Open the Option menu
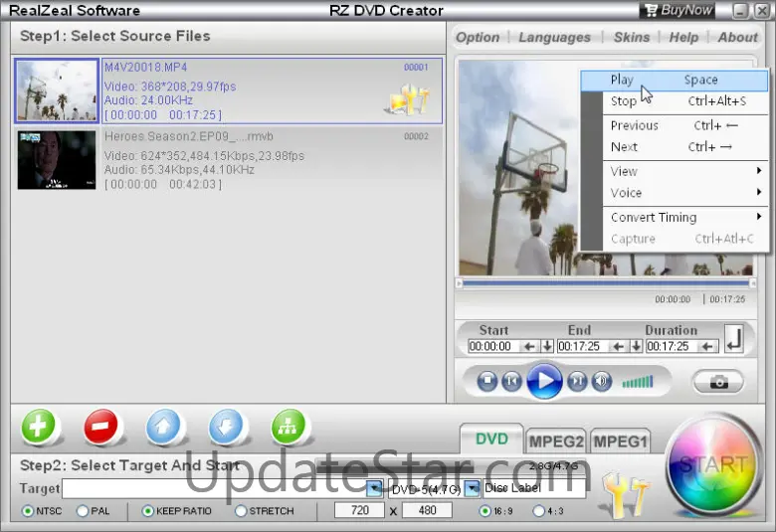Screen dimensions: 776x532 click(x=478, y=37)
